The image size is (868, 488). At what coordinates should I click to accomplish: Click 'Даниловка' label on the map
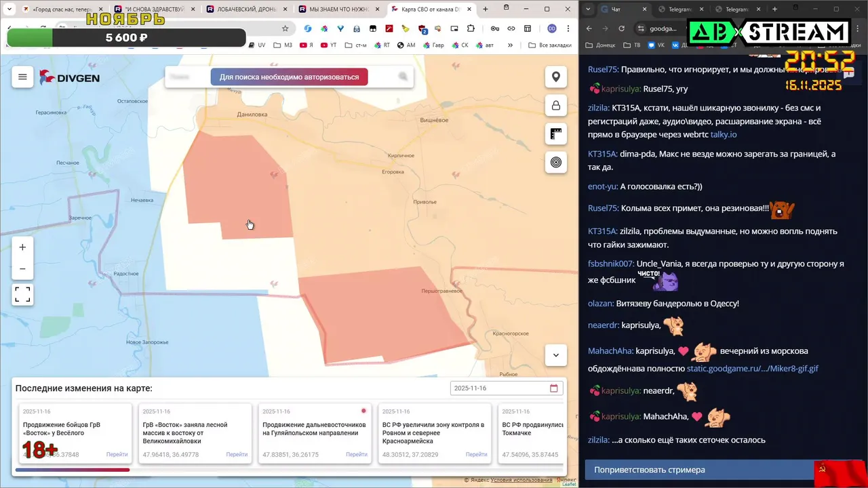(252, 115)
